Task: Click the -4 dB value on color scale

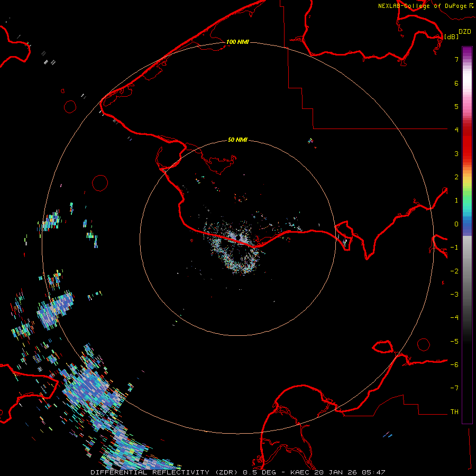Action: [x=454, y=317]
